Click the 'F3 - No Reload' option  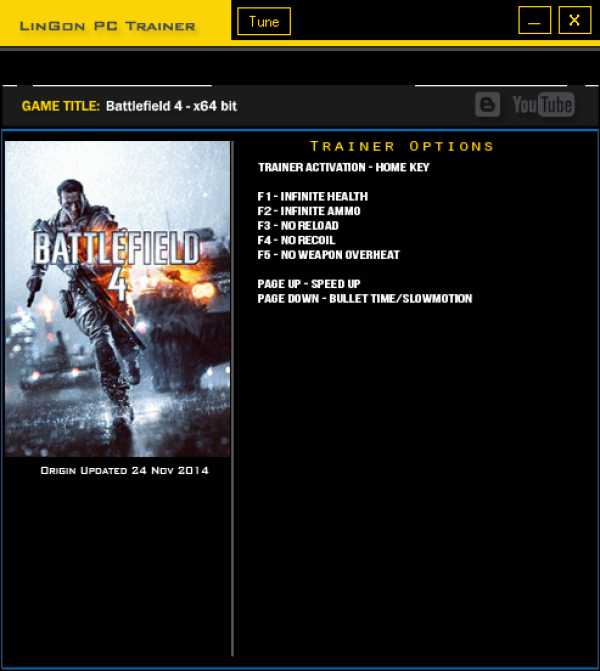(x=298, y=226)
